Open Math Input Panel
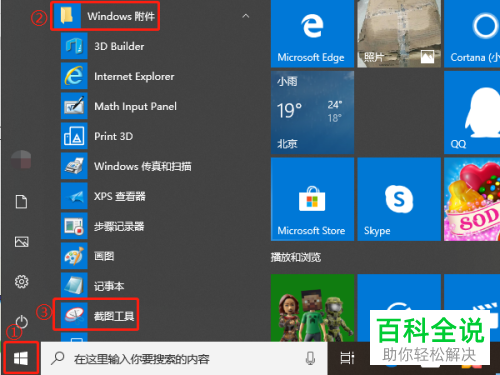Image resolution: width=500 pixels, height=375 pixels. click(119, 106)
